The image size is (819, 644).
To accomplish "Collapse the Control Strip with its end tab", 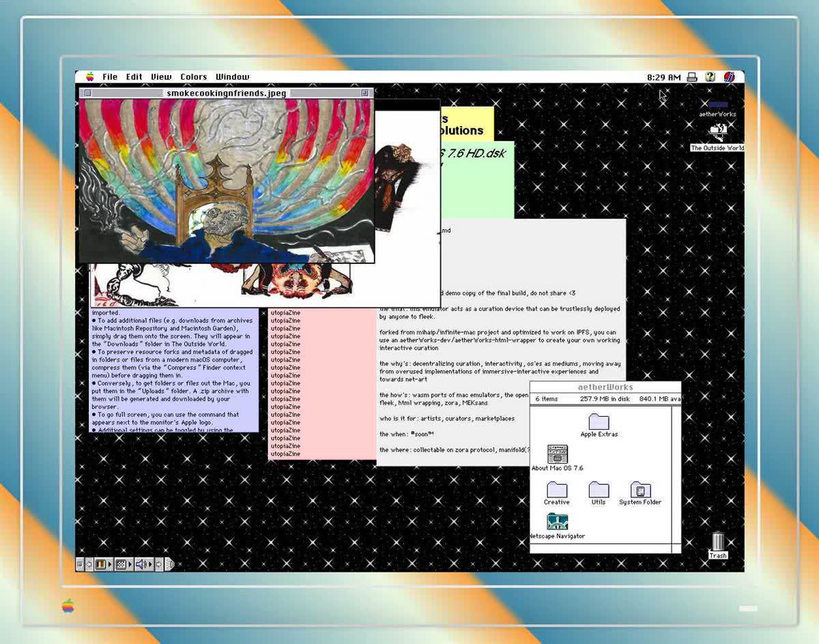I will click(169, 564).
